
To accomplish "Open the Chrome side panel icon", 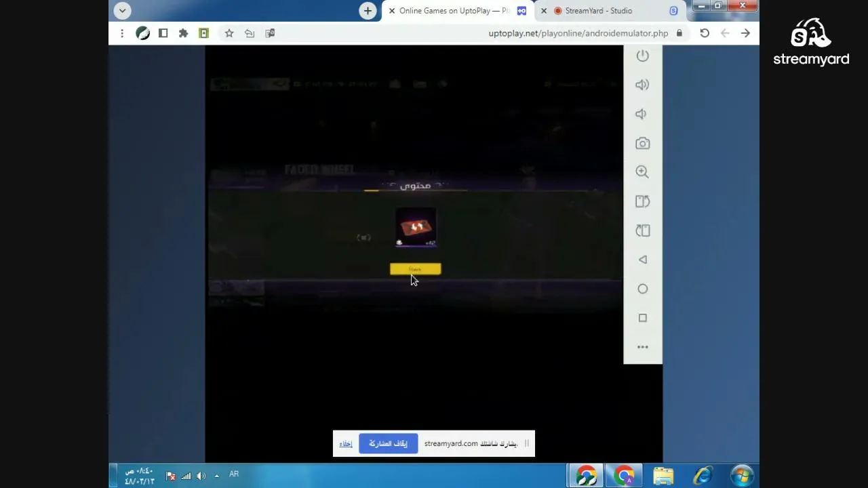I will click(x=163, y=33).
